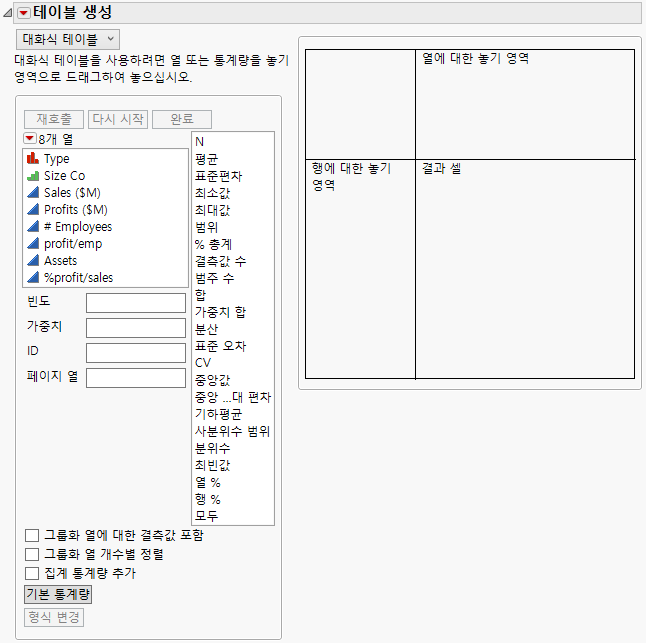This screenshot has width=646, height=643.
Task: Select the Type column name
Action: point(57,159)
